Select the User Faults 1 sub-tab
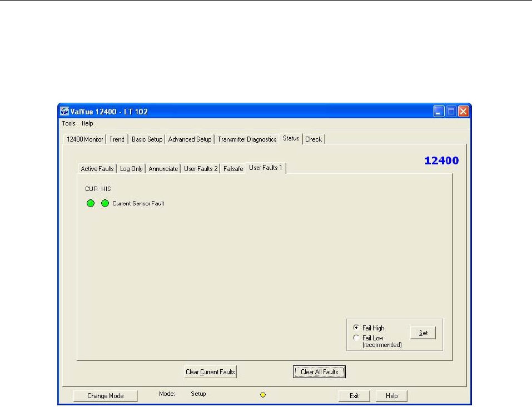532x407 pixels. tap(265, 168)
